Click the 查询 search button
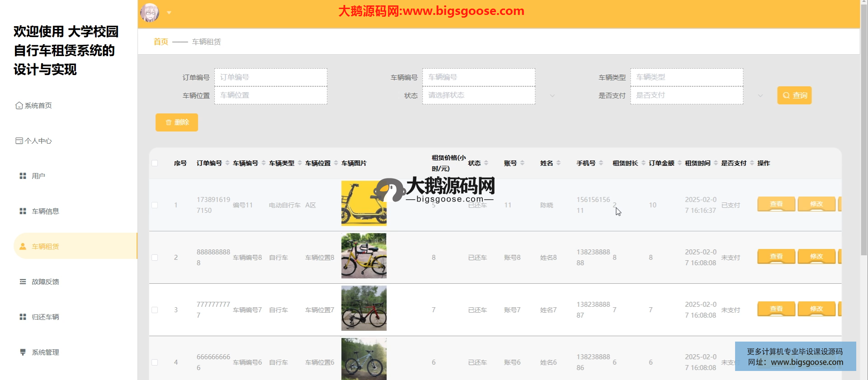868x380 pixels. click(794, 95)
